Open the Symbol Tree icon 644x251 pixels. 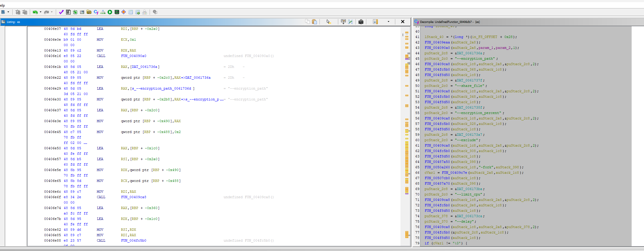pyautogui.click(x=145, y=12)
